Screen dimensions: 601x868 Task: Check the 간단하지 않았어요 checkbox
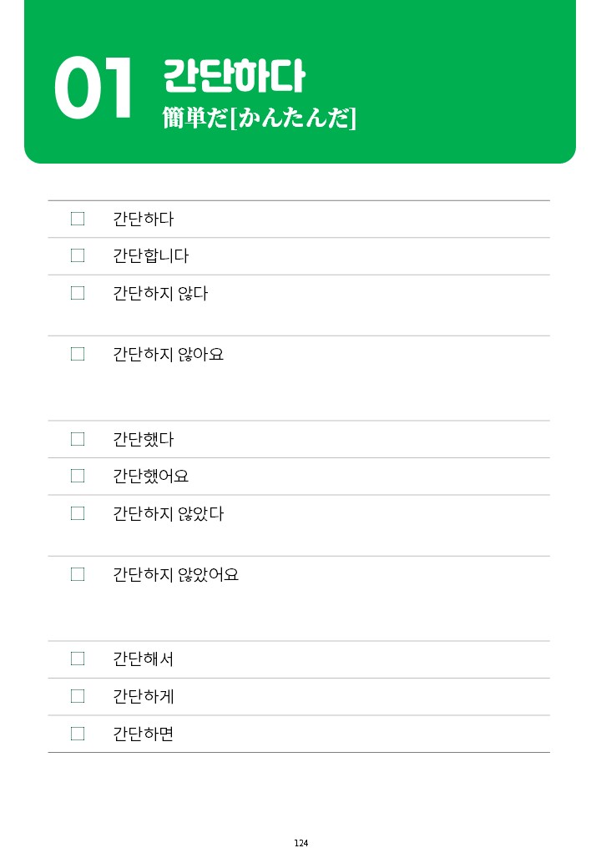(x=78, y=574)
